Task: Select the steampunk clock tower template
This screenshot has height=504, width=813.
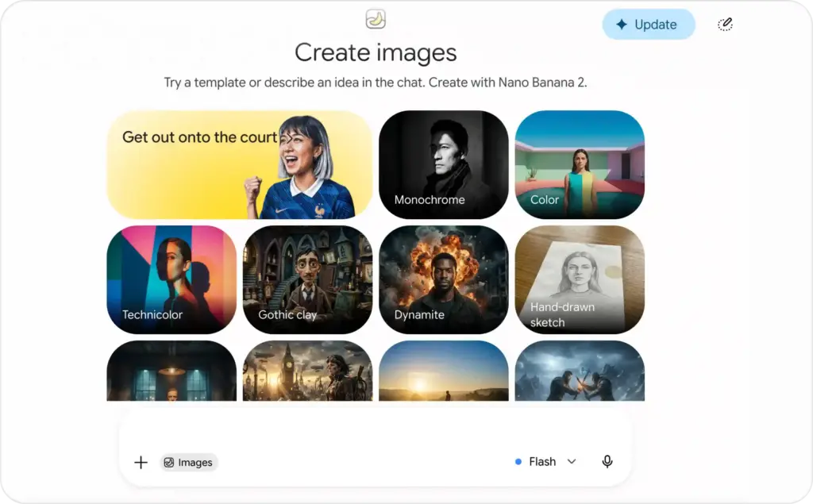Action: [x=307, y=371]
